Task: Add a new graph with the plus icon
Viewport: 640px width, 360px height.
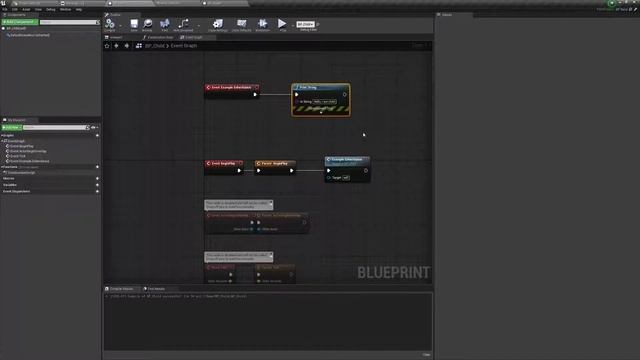Action: pos(97,136)
